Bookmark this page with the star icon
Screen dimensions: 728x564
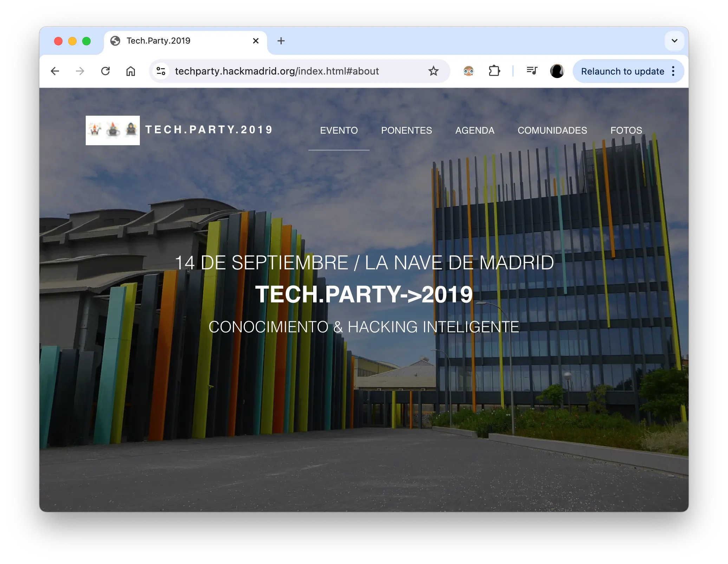pos(434,71)
